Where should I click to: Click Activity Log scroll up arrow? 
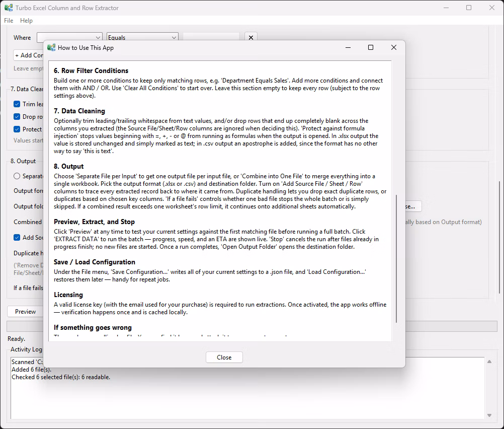(x=489, y=362)
